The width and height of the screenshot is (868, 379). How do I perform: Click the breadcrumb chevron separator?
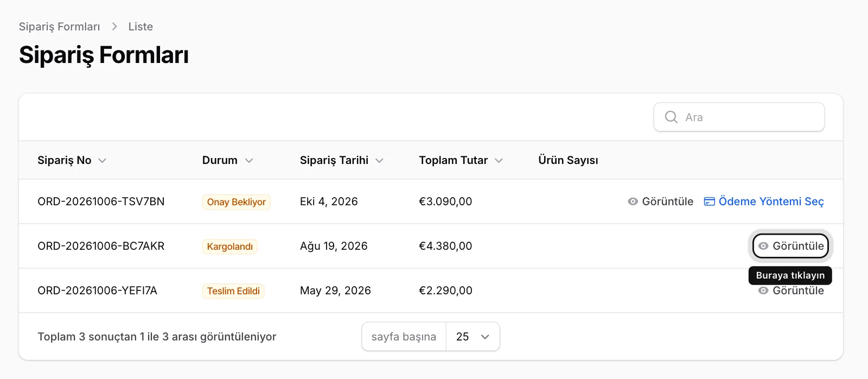[114, 27]
